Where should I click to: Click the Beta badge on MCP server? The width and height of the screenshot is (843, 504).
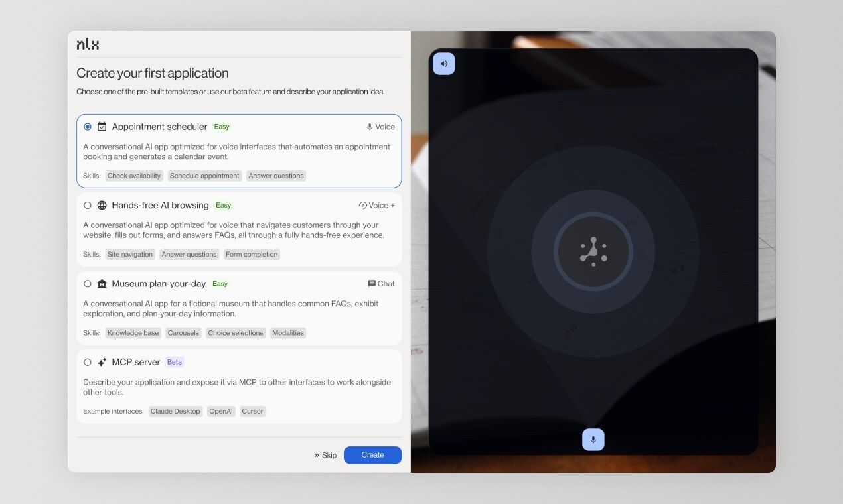coord(175,362)
